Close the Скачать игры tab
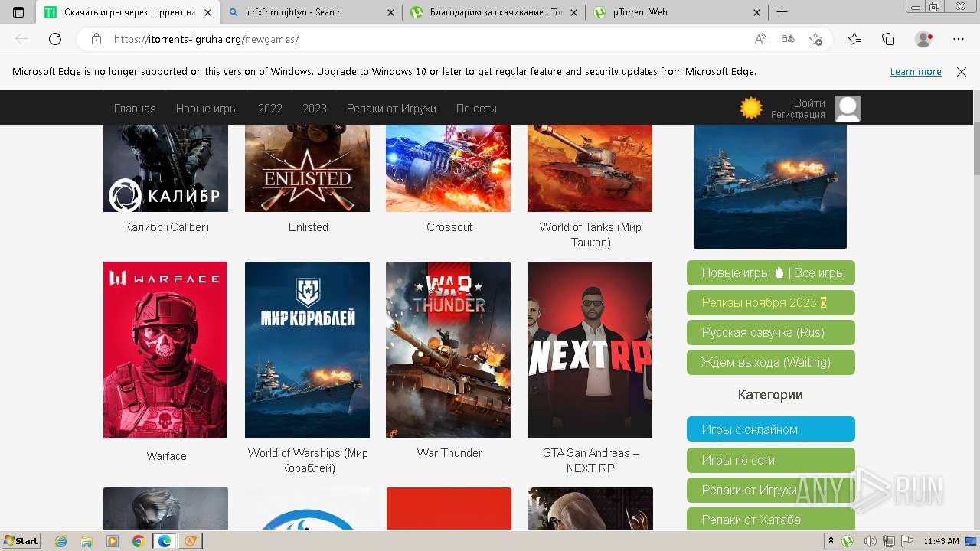 click(207, 12)
